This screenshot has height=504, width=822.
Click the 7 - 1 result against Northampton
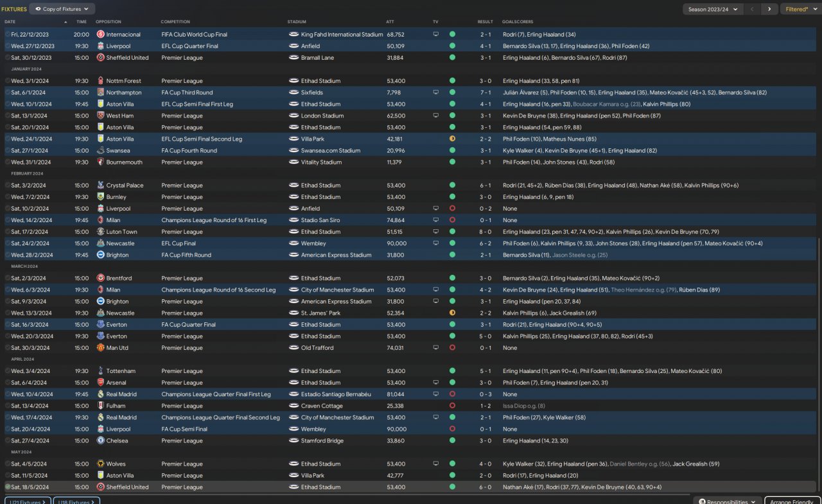pos(485,92)
